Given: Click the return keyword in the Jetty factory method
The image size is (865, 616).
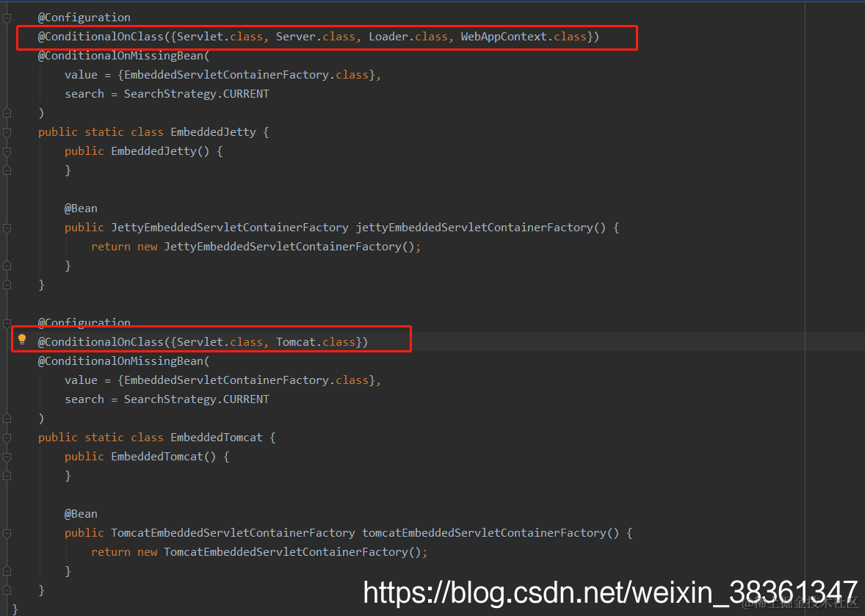Looking at the screenshot, I should point(111,247).
